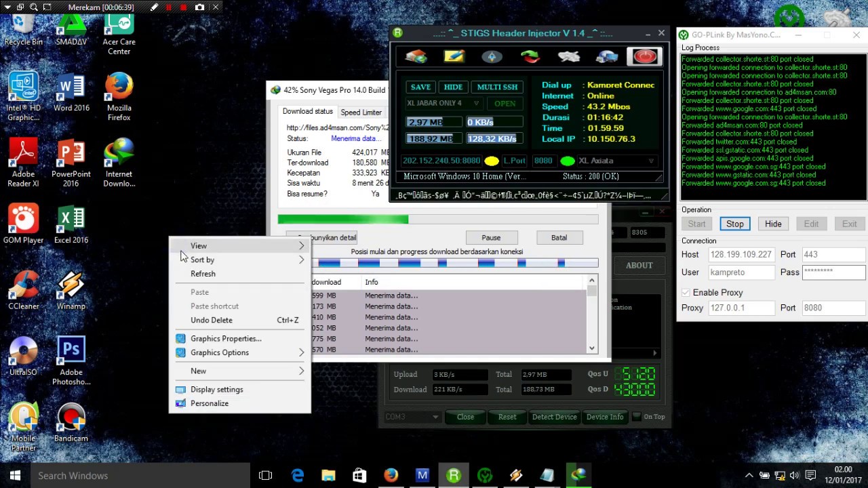Stop recording with red square button
The height and width of the screenshot is (488, 868).
(184, 7)
